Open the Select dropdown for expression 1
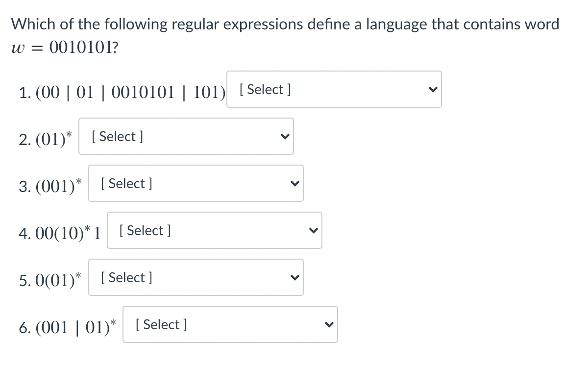This screenshot has width=588, height=388. point(334,89)
